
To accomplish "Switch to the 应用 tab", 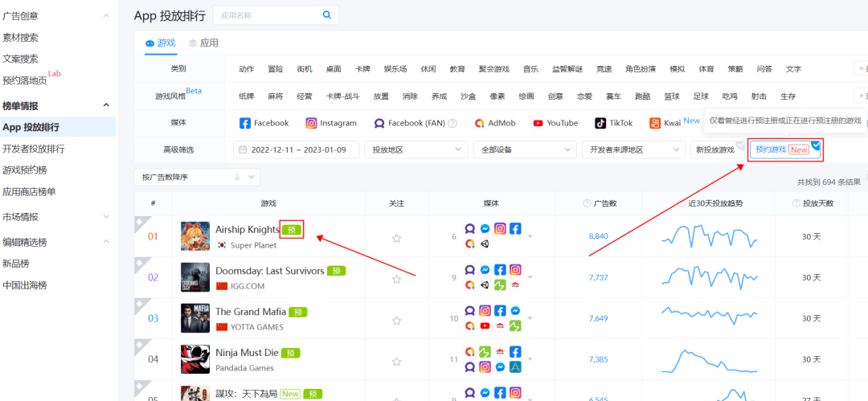I will click(x=203, y=43).
